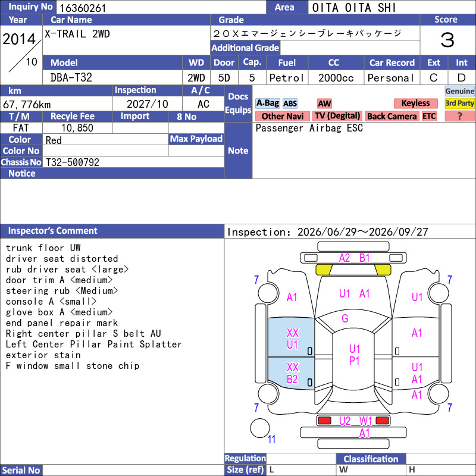The width and height of the screenshot is (476, 476).
Task: Click comment line 'trunk floor UW'
Action: (x=43, y=248)
